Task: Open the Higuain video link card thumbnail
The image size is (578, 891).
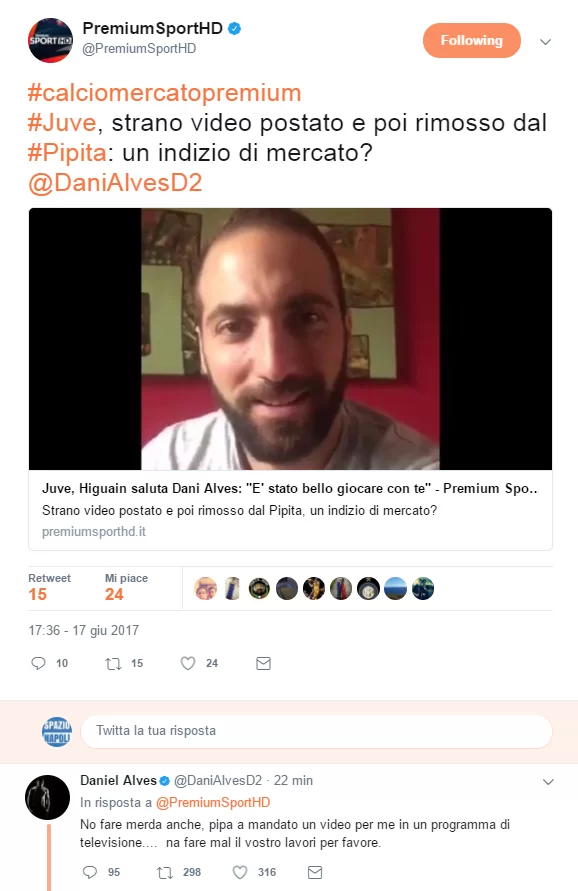Action: tap(290, 339)
